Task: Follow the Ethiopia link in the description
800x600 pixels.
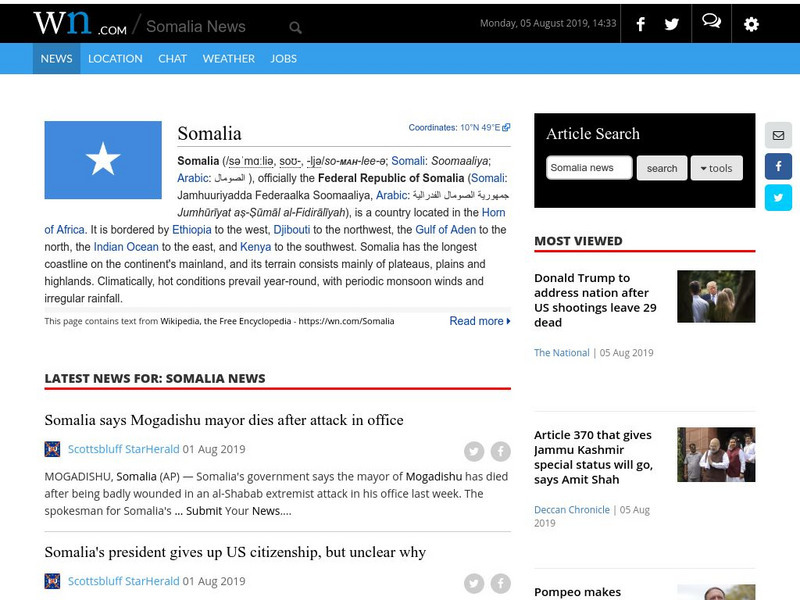Action: [191, 230]
